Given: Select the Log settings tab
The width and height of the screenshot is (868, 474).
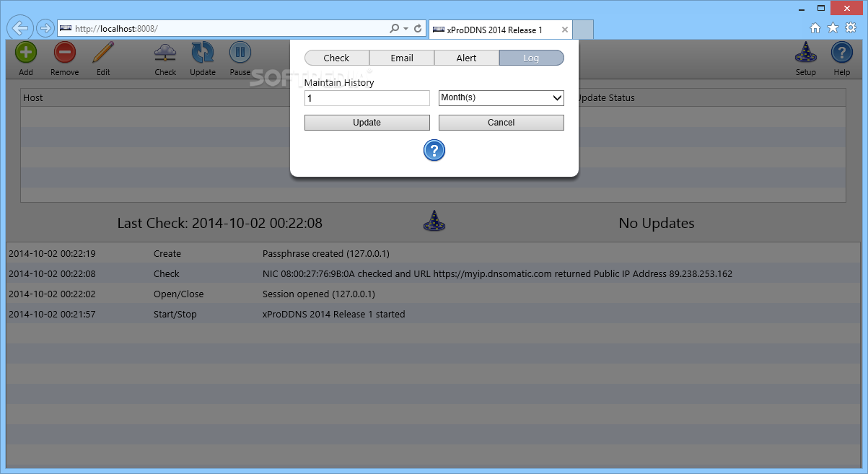Looking at the screenshot, I should 531,58.
